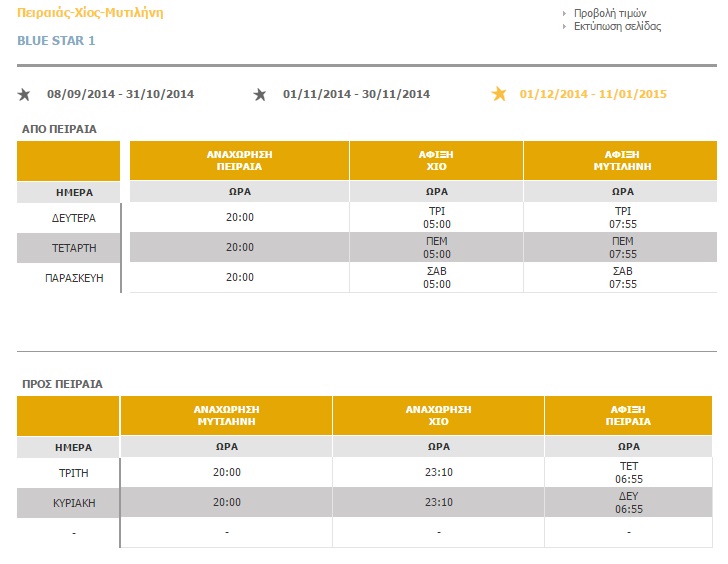Click the gray star beside 01/11/2014 - 30/11/2014
The image size is (728, 564).
pyautogui.click(x=260, y=94)
